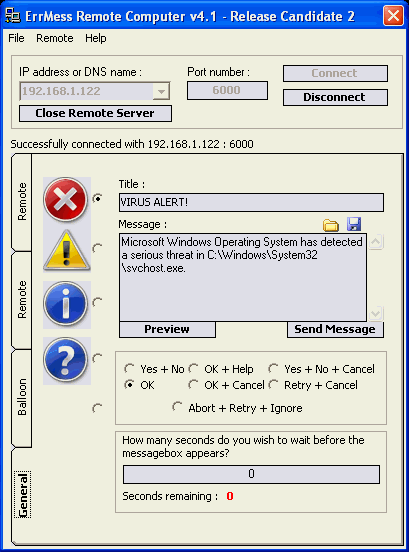The width and height of the screenshot is (409, 552).
Task: Click the seconds delay input field
Action: pyautogui.click(x=251, y=474)
